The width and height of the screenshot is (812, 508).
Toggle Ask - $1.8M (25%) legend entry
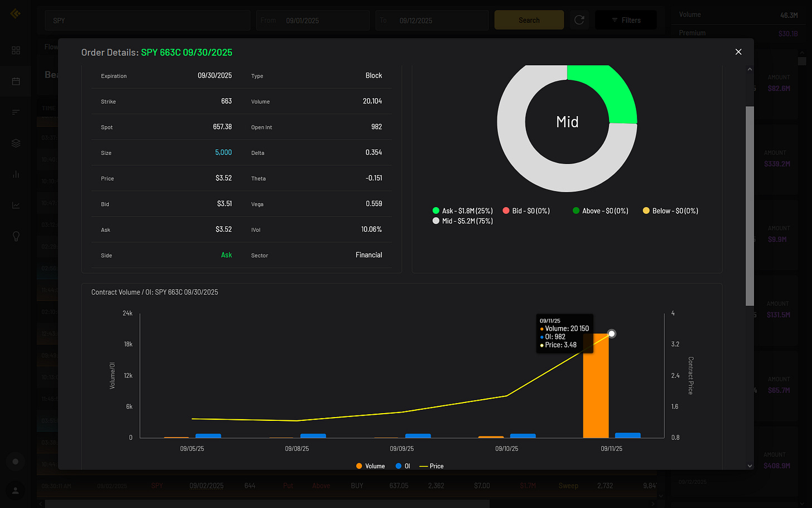462,211
